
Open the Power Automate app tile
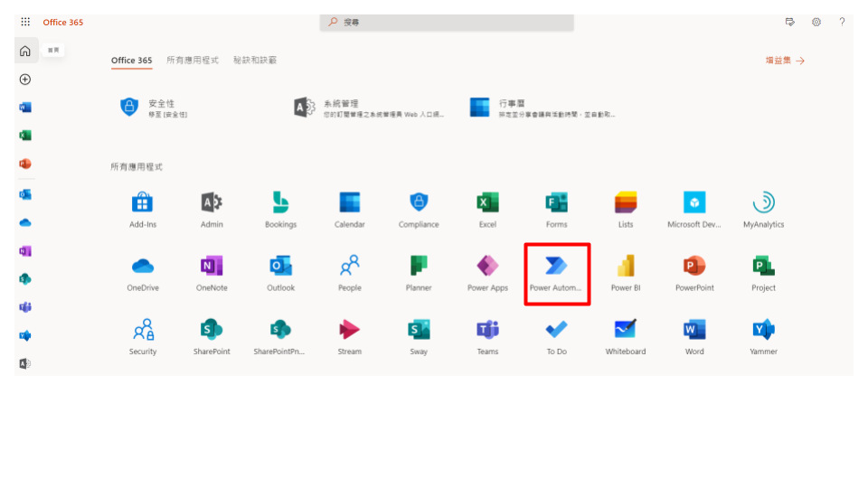556,274
